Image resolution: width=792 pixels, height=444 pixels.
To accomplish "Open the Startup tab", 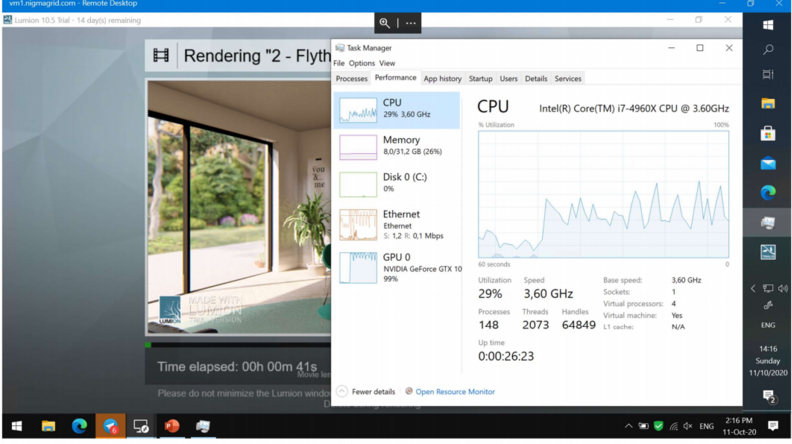I will pyautogui.click(x=480, y=79).
